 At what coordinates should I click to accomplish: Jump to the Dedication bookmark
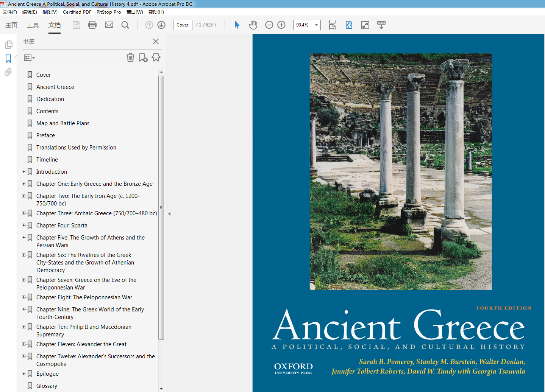click(50, 99)
